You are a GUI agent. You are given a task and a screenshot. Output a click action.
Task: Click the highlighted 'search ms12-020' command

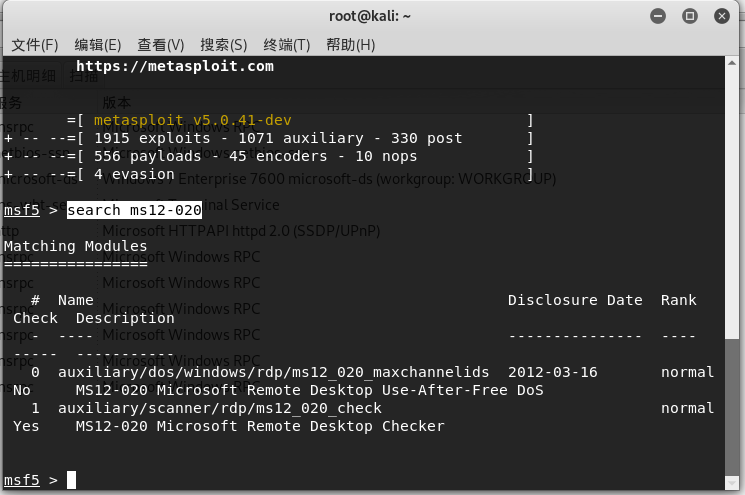click(x=134, y=210)
